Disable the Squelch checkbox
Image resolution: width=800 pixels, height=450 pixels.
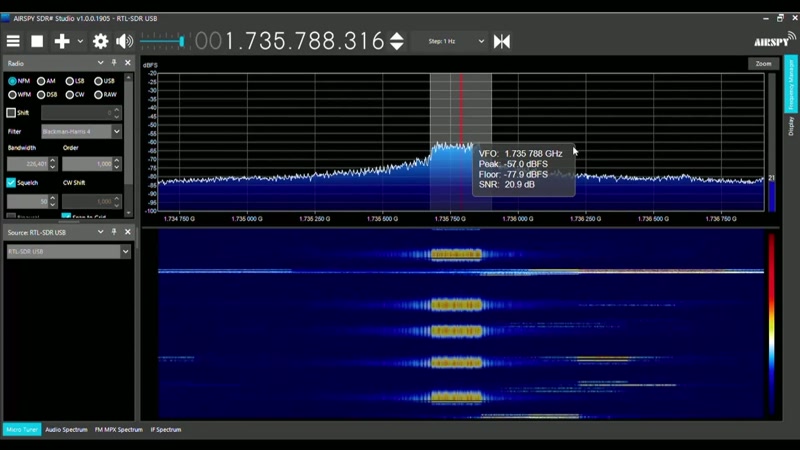tap(11, 183)
